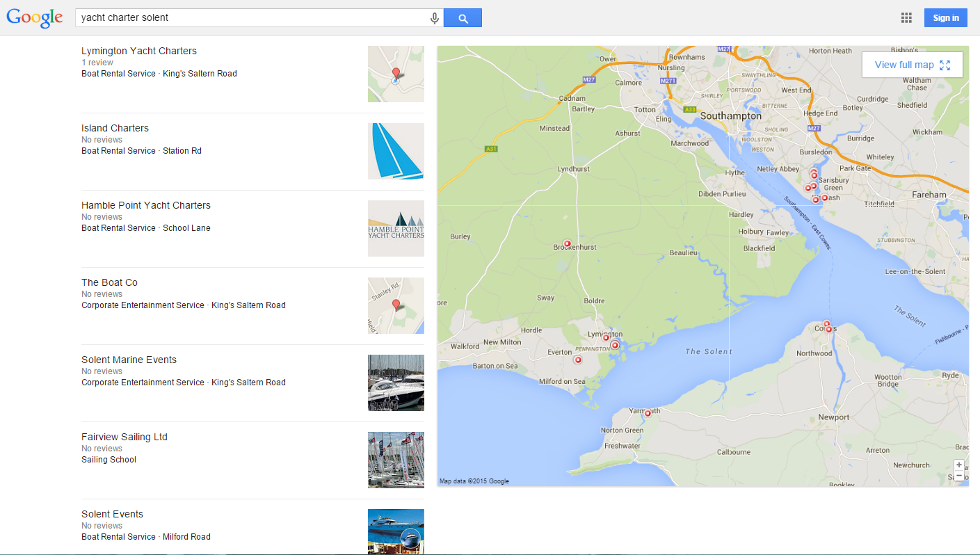This screenshot has width=980, height=555.
Task: Focus the search box containing yacht charter solent
Action: (250, 18)
